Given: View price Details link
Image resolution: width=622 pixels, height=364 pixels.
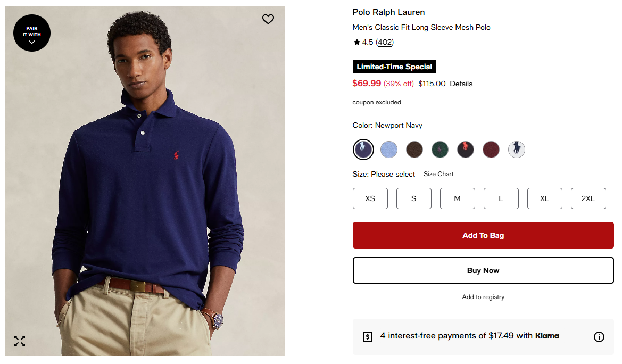Looking at the screenshot, I should click(x=461, y=84).
